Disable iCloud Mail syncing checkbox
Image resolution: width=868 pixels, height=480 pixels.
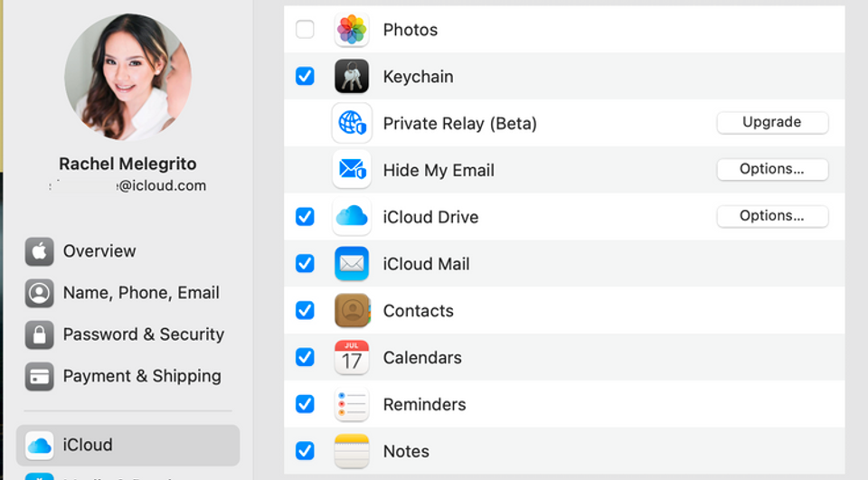(305, 264)
